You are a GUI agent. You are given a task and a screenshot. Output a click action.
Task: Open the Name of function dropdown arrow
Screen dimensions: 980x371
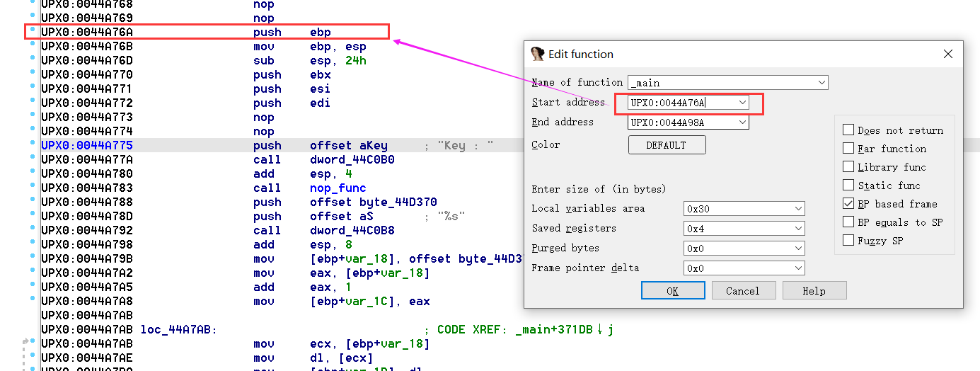pyautogui.click(x=821, y=83)
